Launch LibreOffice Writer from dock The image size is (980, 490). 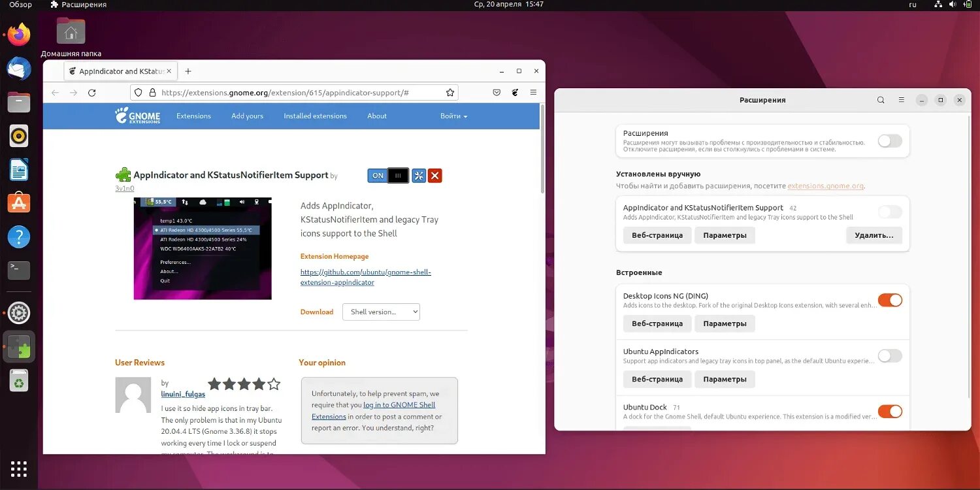tap(19, 170)
